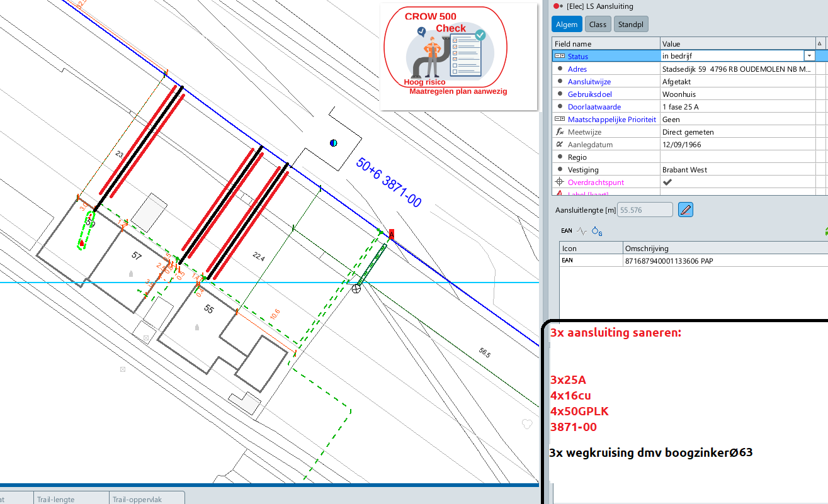The width and height of the screenshot is (828, 504).
Task: Click the crosshair transfer point symbol on map
Action: (356, 288)
